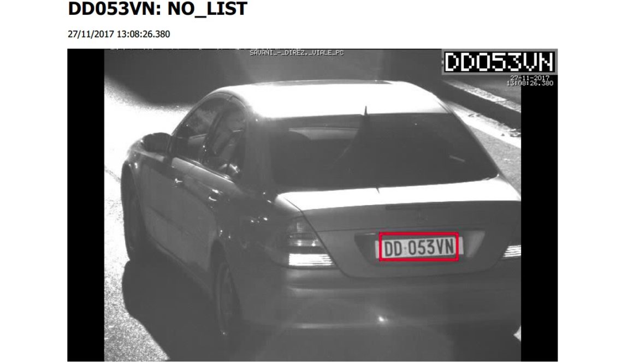Click the car's right tail light
The image size is (639, 364).
(x=512, y=251)
